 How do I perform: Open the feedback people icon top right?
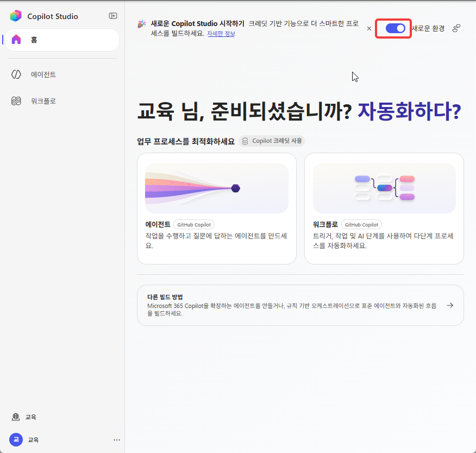[x=456, y=28]
